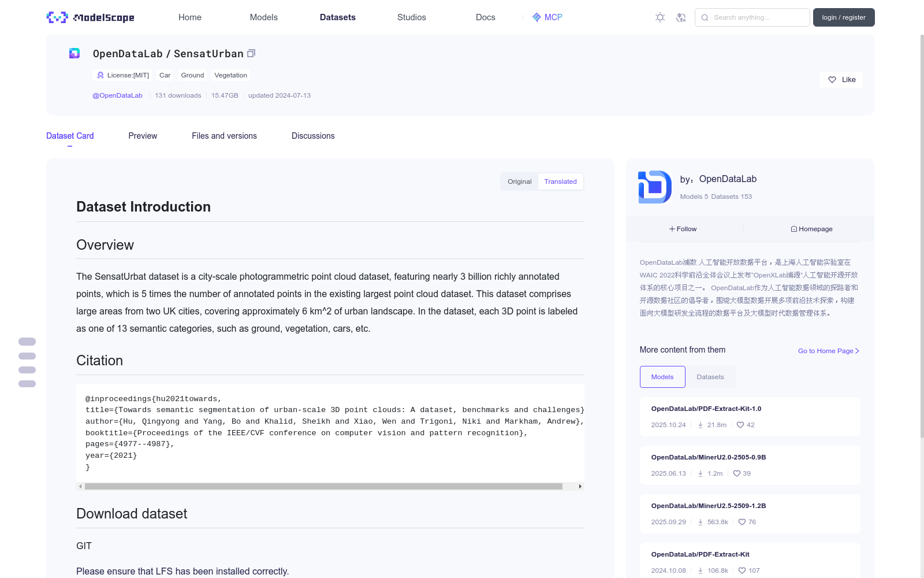Click the ModelScope logo
This screenshot has height=578, width=924.
point(90,17)
